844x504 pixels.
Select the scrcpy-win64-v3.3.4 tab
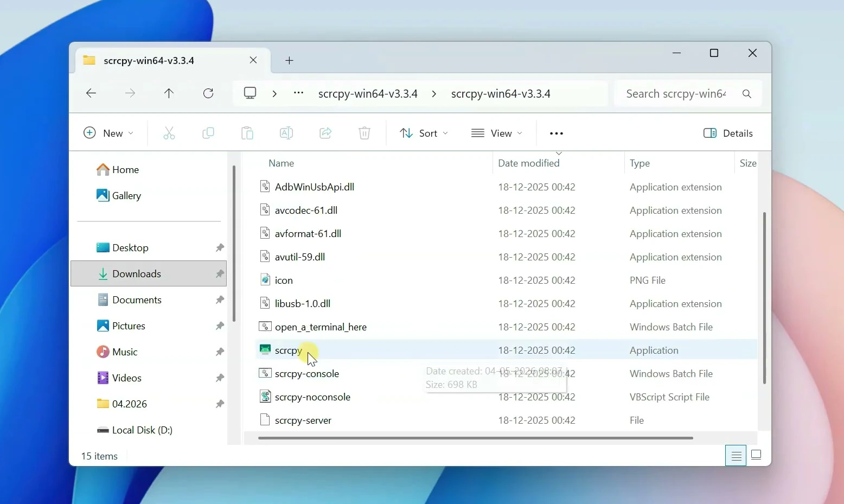tap(173, 61)
